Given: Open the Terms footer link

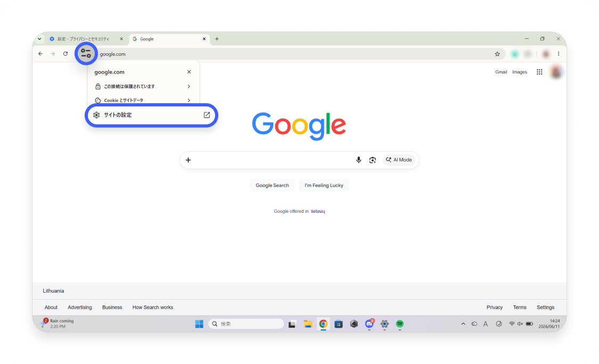Looking at the screenshot, I should click(x=520, y=308).
